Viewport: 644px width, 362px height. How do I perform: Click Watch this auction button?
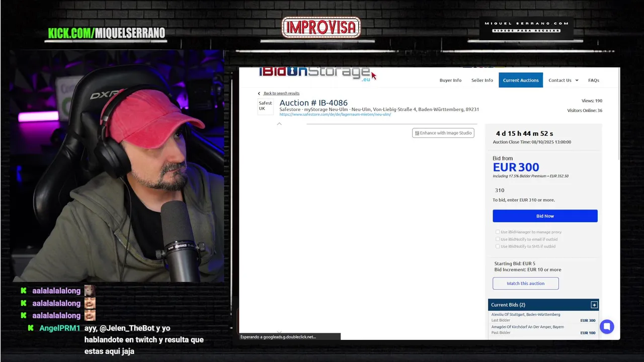525,284
